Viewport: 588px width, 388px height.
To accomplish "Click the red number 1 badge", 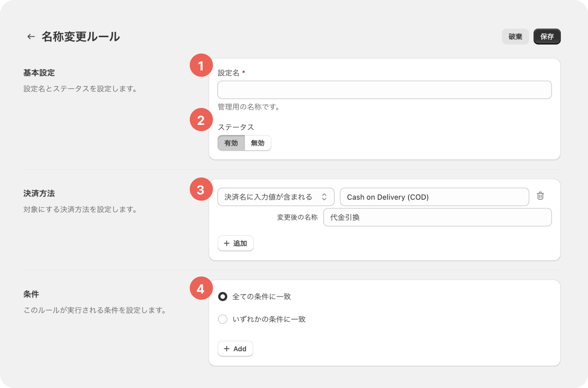I will tap(201, 66).
